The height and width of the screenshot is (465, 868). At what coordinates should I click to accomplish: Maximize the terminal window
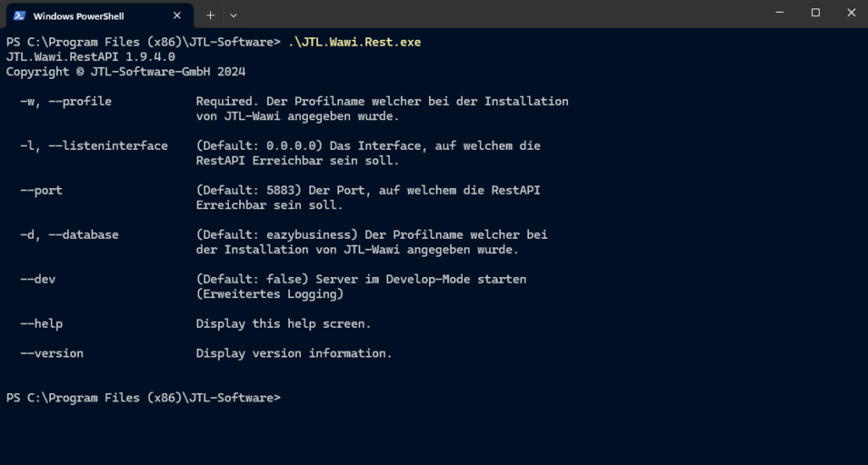(815, 13)
